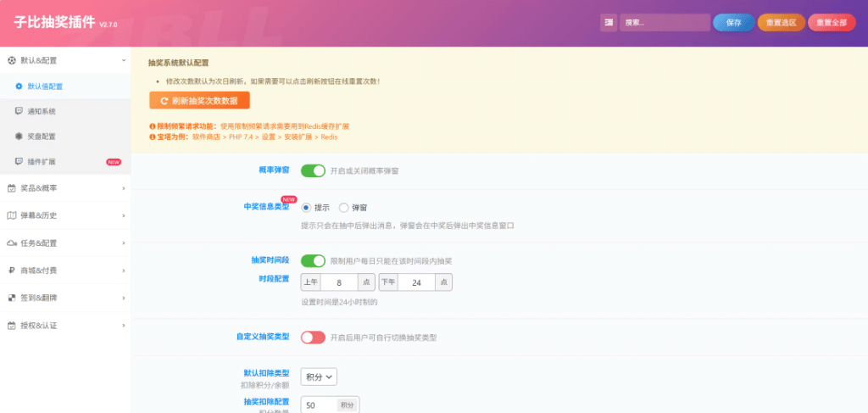Expand the 商城&付费 section arrow

[x=124, y=271]
